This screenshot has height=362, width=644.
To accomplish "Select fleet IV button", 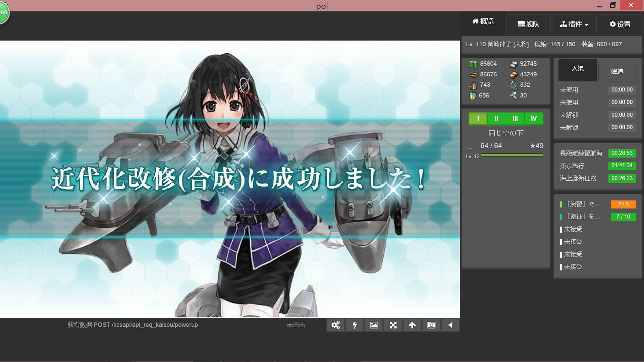I will point(534,119).
